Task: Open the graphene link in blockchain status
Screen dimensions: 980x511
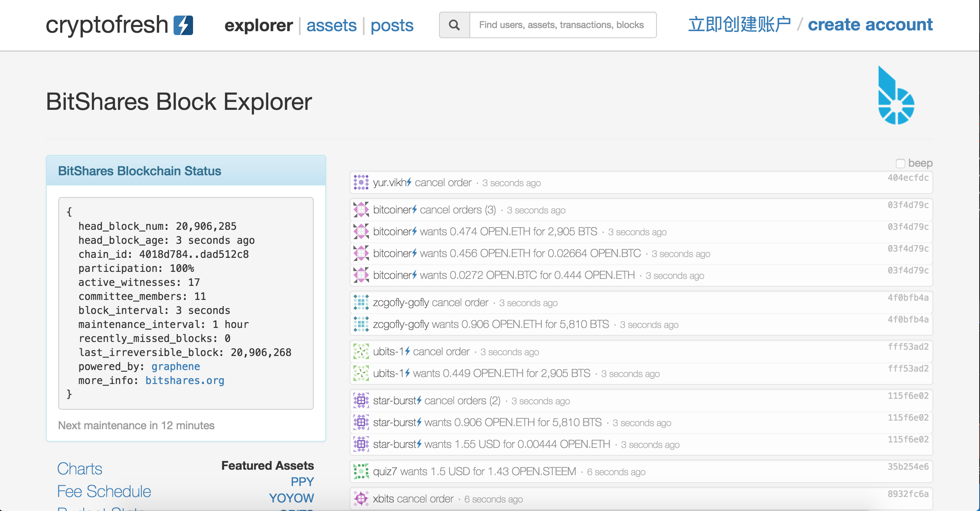Action: tap(176, 367)
